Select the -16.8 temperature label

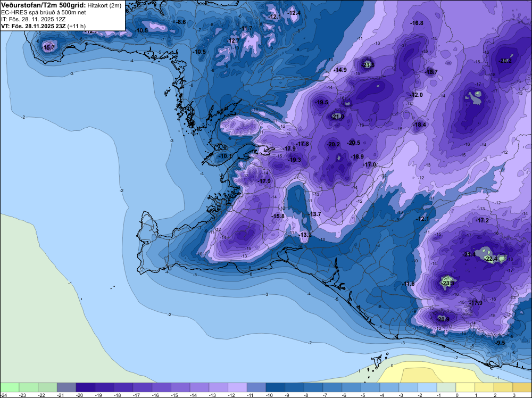coord(417,23)
